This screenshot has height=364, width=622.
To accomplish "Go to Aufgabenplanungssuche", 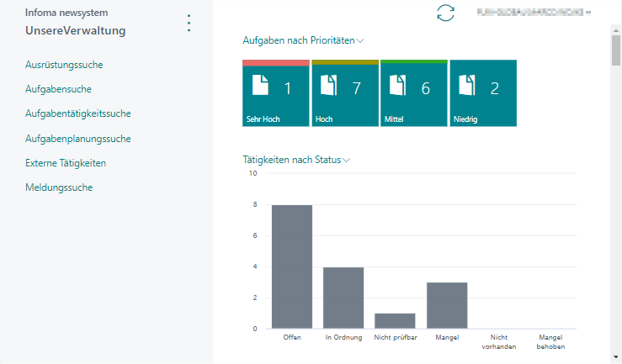I will 77,139.
